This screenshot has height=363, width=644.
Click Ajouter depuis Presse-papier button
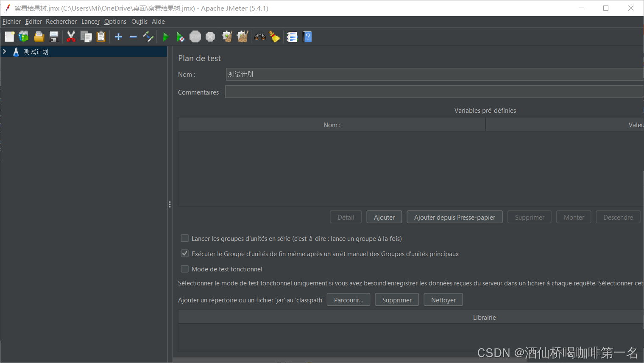point(454,217)
